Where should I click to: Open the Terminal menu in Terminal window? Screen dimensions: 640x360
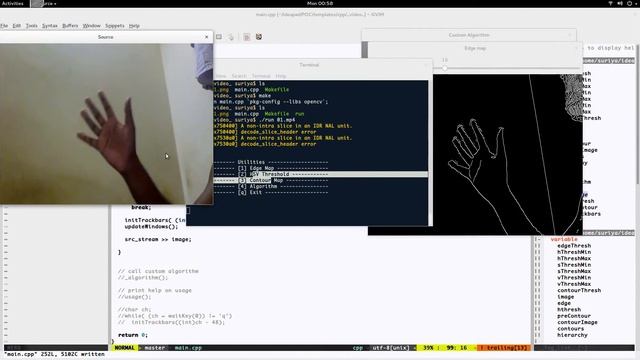coord(261,76)
